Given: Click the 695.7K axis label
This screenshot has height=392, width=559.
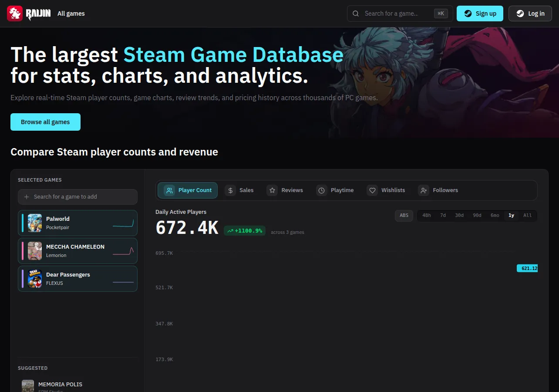Looking at the screenshot, I should tap(164, 253).
